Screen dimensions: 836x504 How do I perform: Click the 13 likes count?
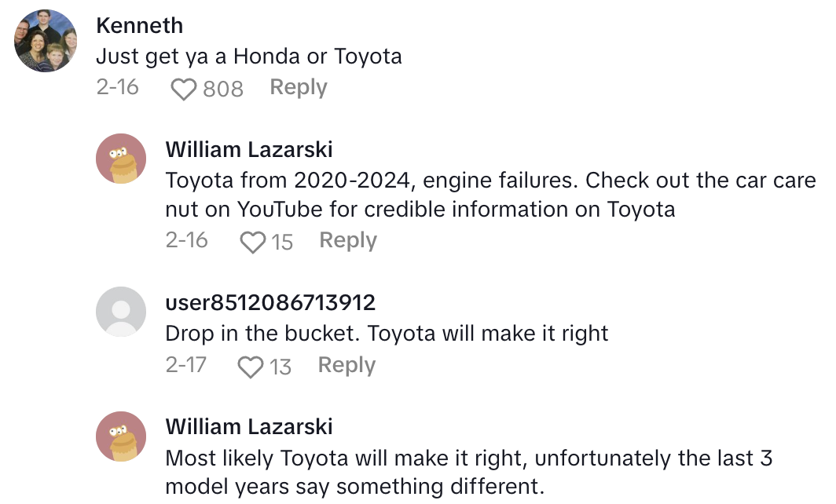[280, 367]
